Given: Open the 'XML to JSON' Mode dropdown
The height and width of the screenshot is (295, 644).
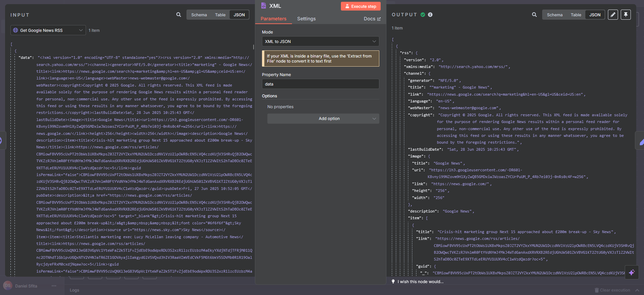Looking at the screenshot, I should (320, 41).
